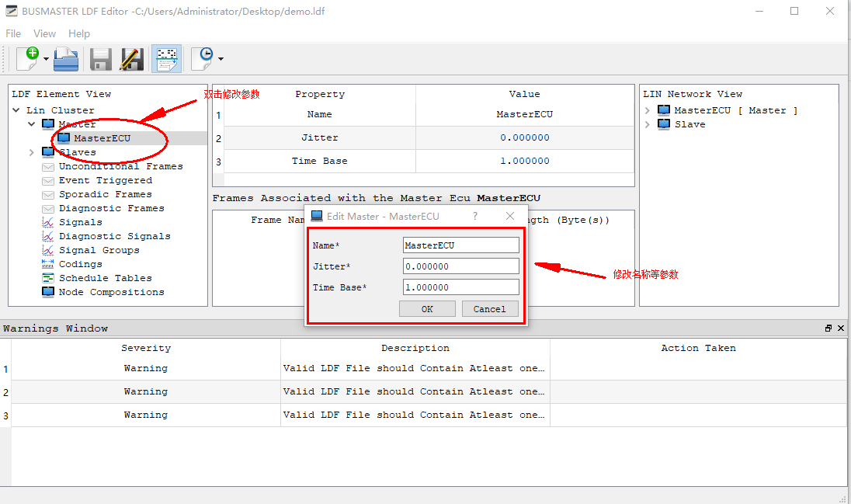Select the Time Base value 1.000000 cell

(525, 162)
